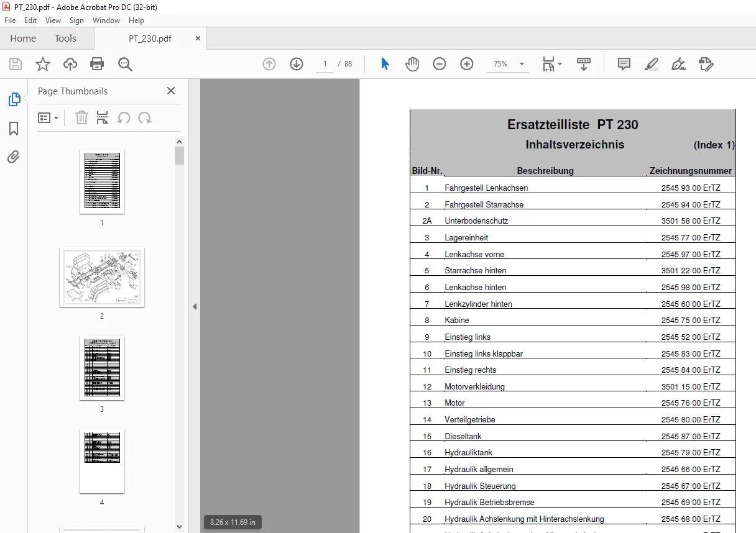The image size is (756, 533).
Task: Switch to the Home tab
Action: click(x=23, y=39)
